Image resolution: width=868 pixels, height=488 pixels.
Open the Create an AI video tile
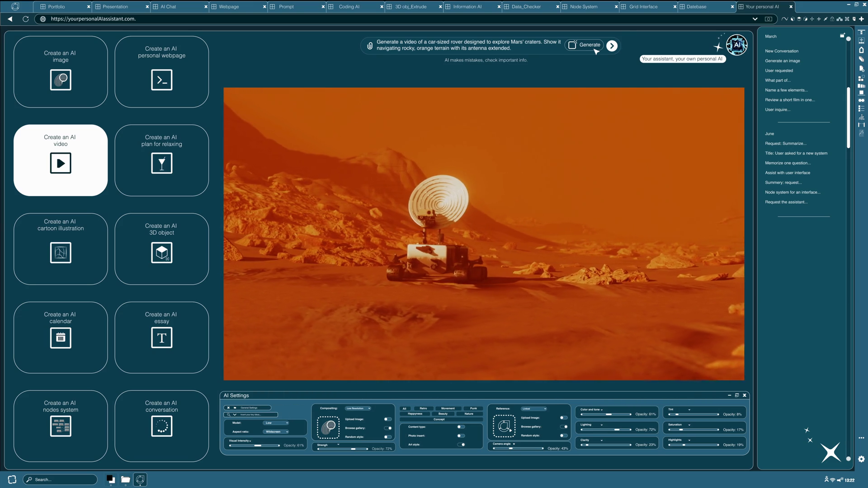(61, 160)
